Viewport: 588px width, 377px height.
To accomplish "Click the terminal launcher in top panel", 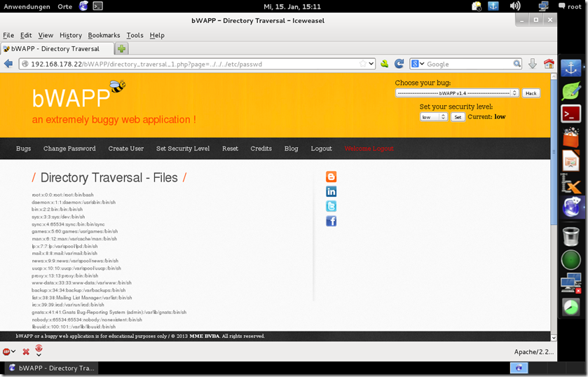I will (98, 6).
